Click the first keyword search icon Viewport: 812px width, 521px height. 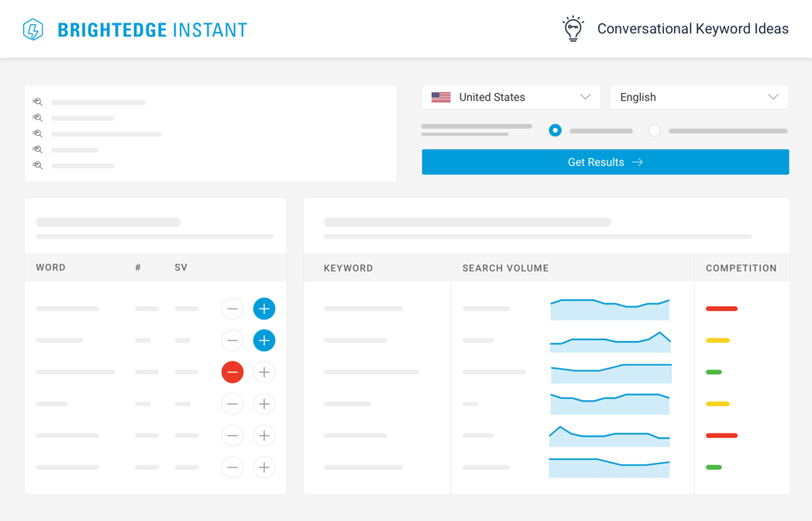click(37, 102)
